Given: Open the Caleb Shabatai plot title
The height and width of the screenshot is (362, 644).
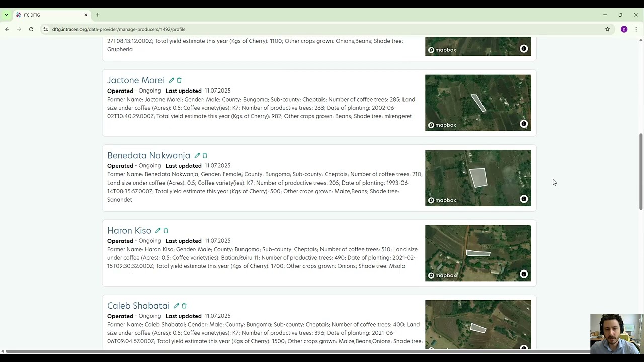Looking at the screenshot, I should coord(138,306).
